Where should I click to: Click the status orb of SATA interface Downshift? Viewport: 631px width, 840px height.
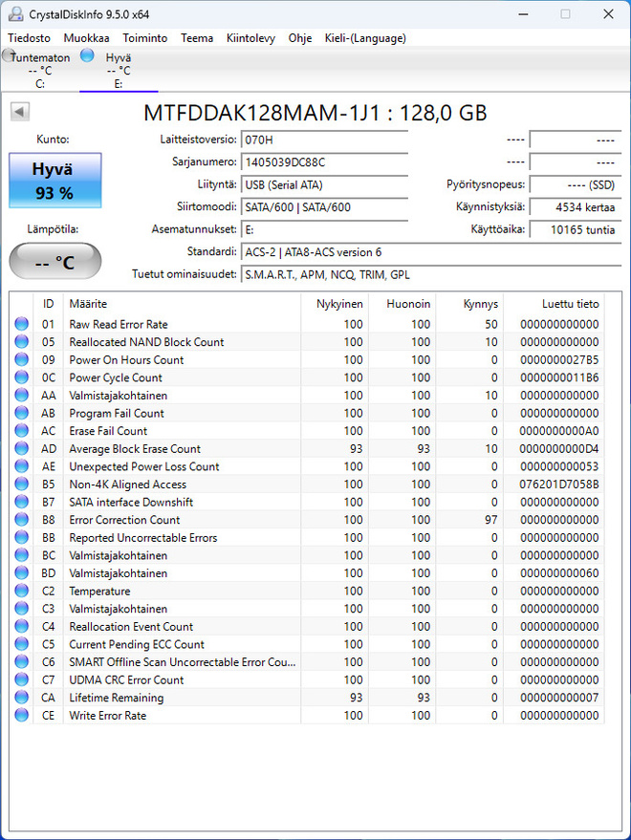coord(21,502)
